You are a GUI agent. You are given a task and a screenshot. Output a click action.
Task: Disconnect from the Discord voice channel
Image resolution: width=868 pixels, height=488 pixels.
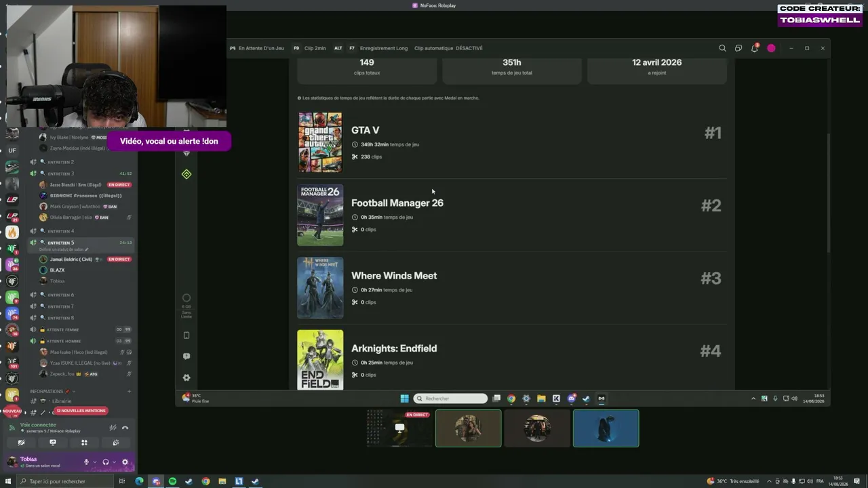(125, 428)
